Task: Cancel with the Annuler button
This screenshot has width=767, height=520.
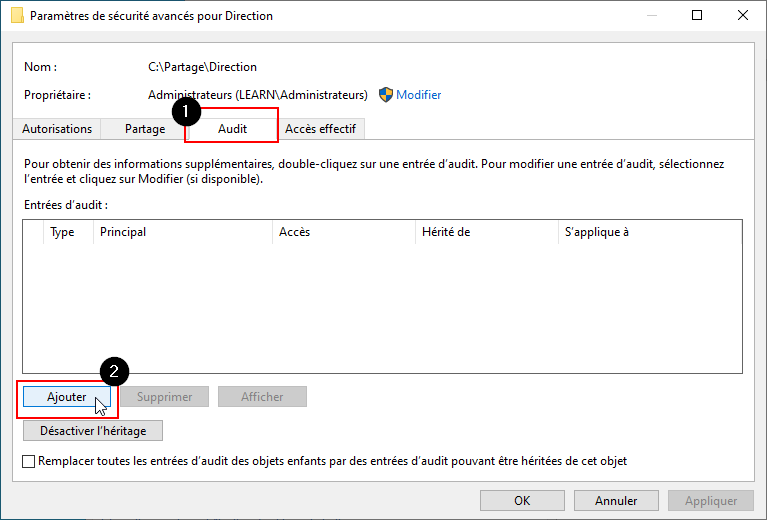Action: (x=616, y=501)
